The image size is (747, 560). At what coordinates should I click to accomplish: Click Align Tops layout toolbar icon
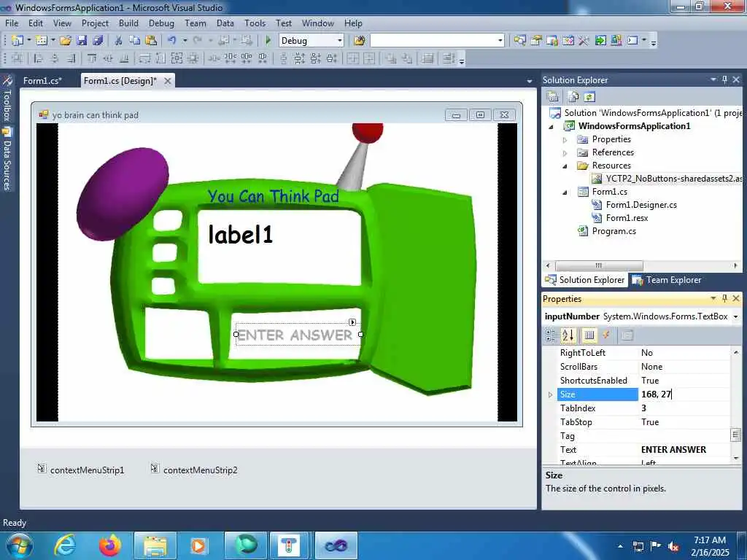click(91, 58)
